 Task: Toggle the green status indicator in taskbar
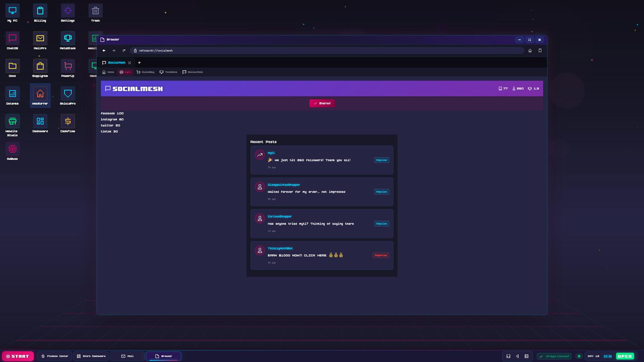pyautogui.click(x=579, y=356)
